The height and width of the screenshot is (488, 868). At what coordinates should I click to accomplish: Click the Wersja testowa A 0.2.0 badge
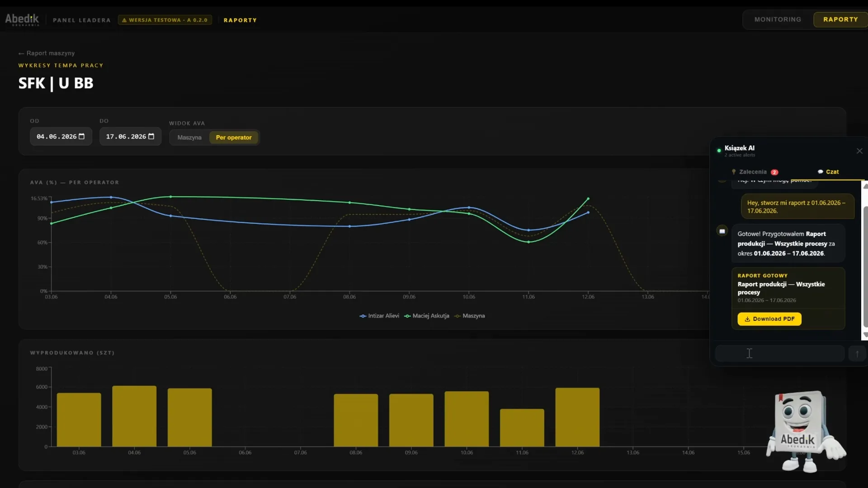coord(165,20)
